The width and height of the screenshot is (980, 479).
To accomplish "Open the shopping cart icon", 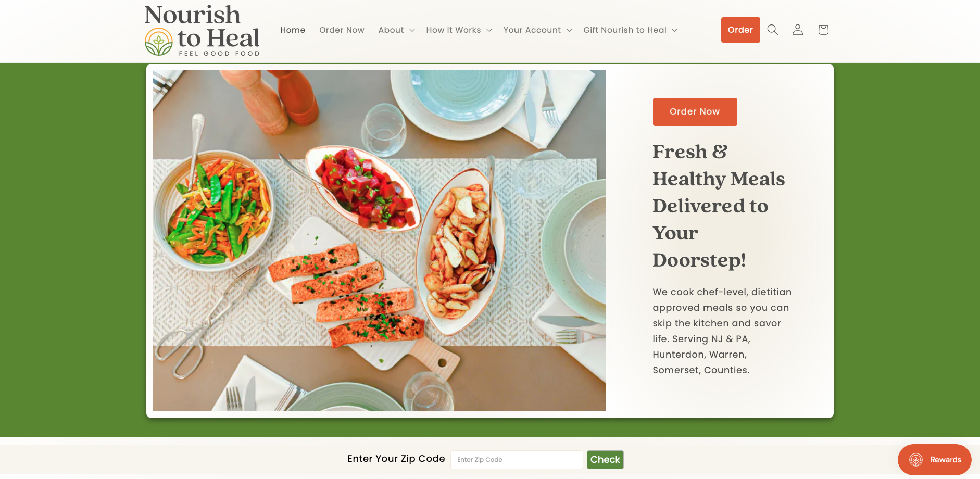I will tap(823, 30).
